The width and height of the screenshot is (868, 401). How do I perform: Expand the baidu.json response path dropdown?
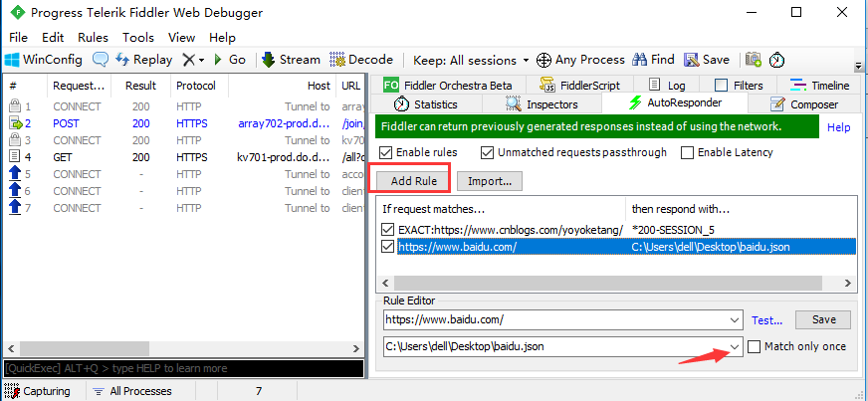(735, 346)
